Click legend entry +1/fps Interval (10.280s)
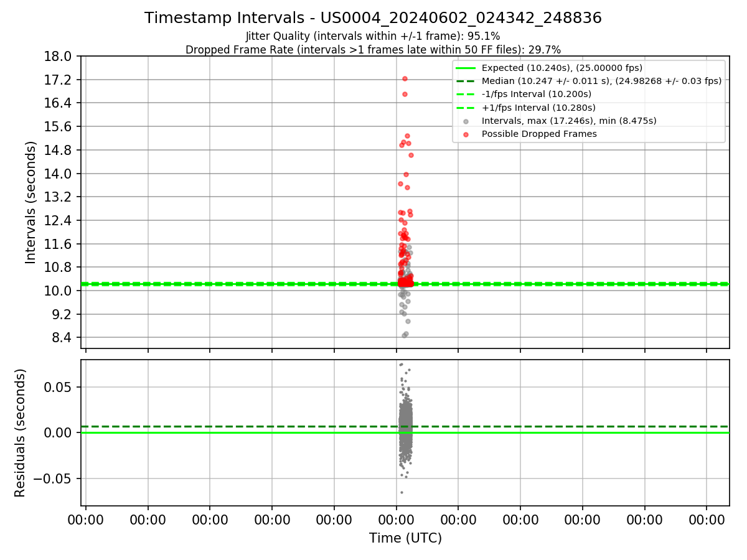The width and height of the screenshot is (747, 560). pos(538,107)
